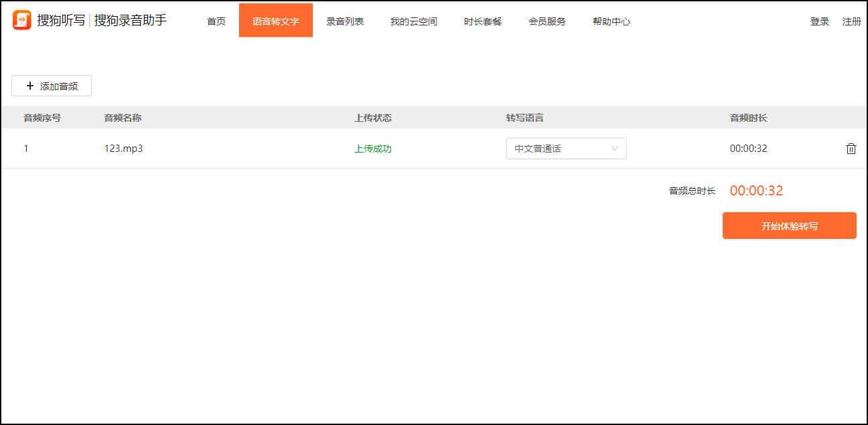Click the orange total duration 00:00:32

click(x=757, y=191)
